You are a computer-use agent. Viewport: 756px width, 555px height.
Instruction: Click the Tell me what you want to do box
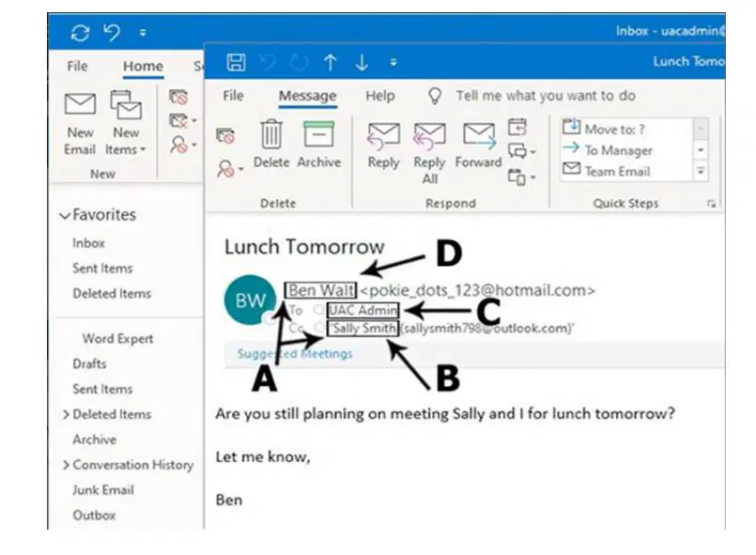(x=546, y=96)
